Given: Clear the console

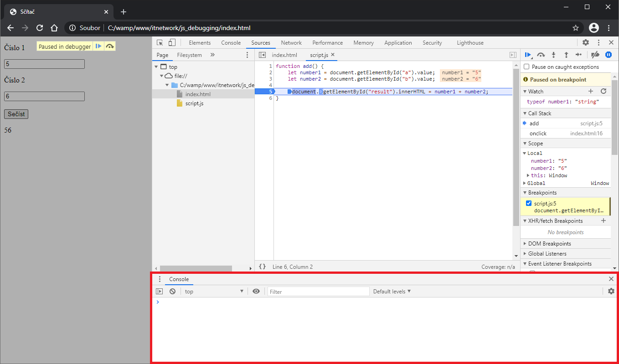Looking at the screenshot, I should [x=172, y=292].
